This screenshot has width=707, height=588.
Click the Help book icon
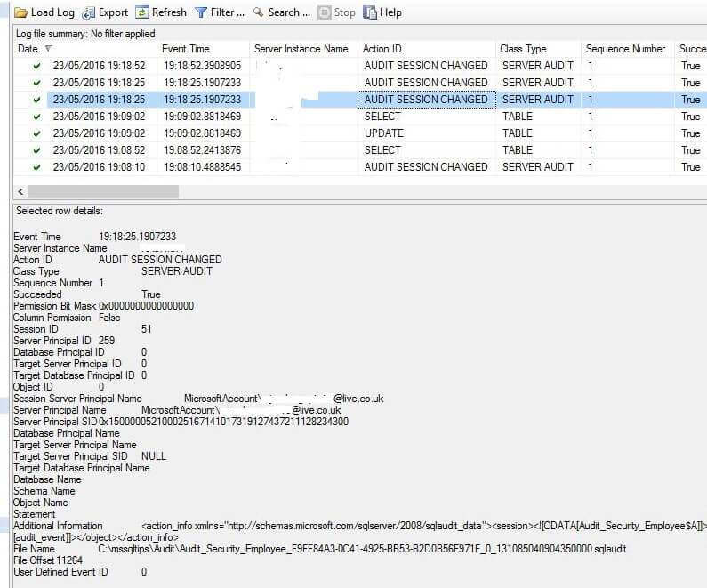point(370,12)
